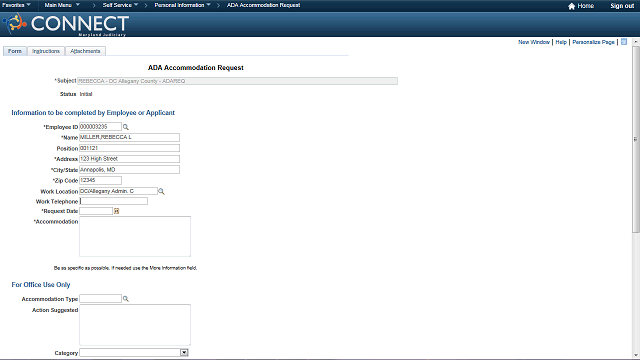
Task: Click the Name input field
Action: 129,138
